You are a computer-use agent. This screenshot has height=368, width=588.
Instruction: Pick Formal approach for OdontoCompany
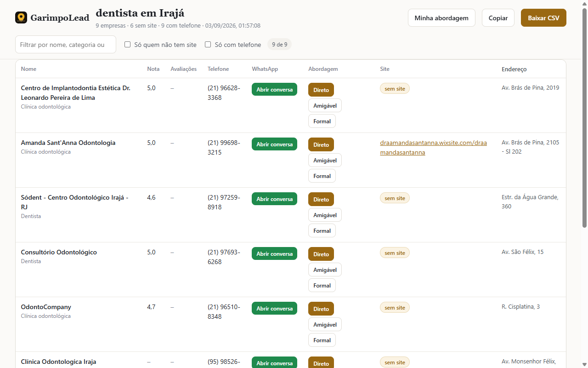(x=322, y=340)
